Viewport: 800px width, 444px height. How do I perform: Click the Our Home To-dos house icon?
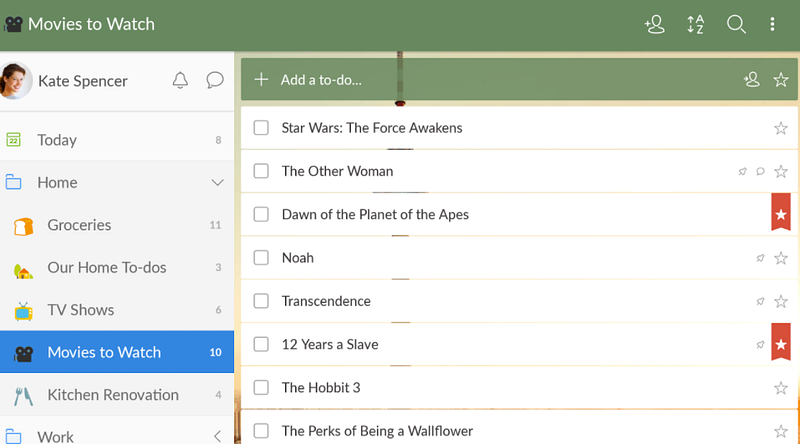pyautogui.click(x=23, y=271)
